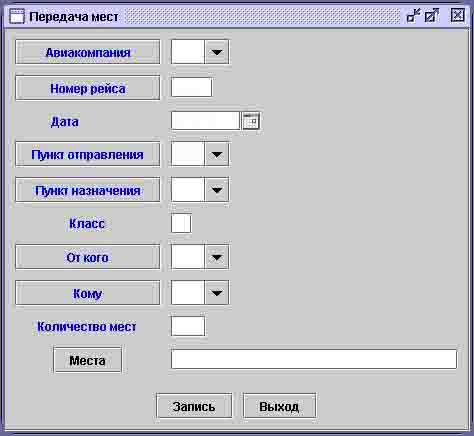
Task: Maximize the Передача мест window
Action: [x=431, y=15]
